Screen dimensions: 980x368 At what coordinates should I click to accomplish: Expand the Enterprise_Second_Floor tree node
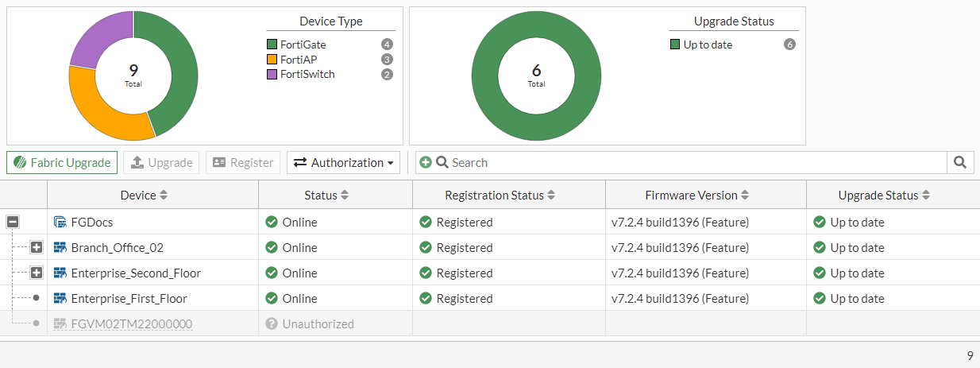[37, 273]
